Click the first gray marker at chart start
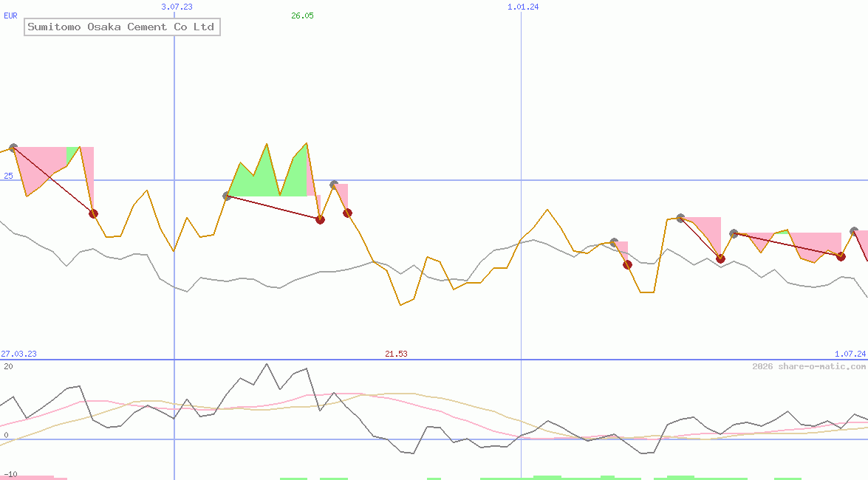 click(13, 148)
